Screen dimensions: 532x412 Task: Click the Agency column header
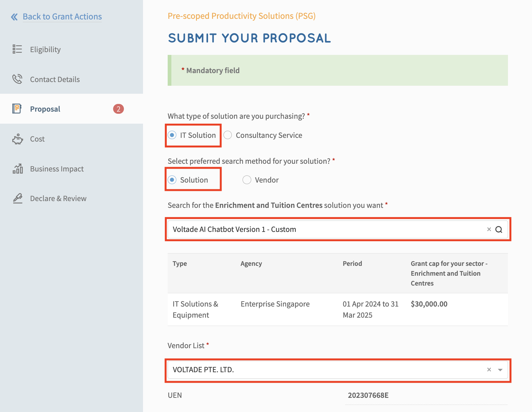click(x=251, y=264)
